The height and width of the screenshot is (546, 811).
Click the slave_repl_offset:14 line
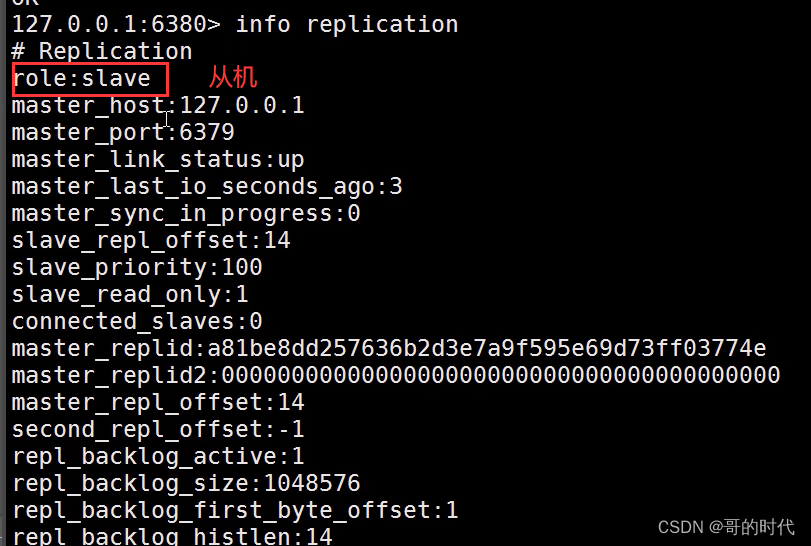[151, 240]
